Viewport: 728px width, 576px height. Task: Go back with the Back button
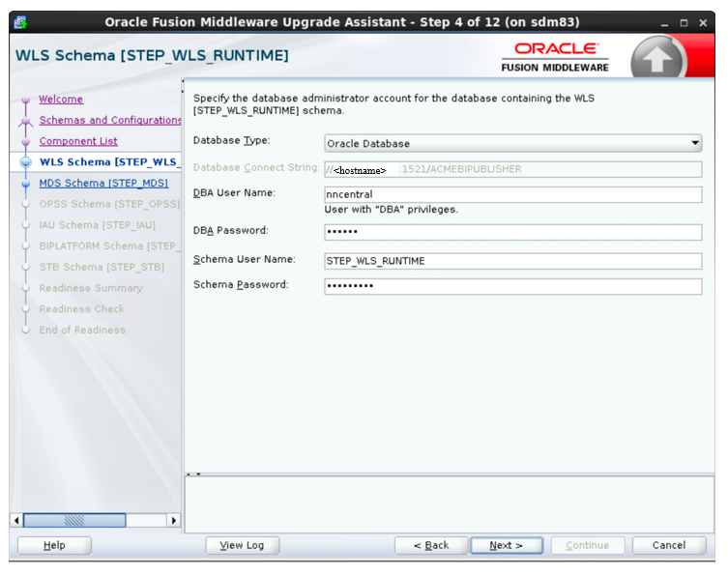[x=431, y=545]
